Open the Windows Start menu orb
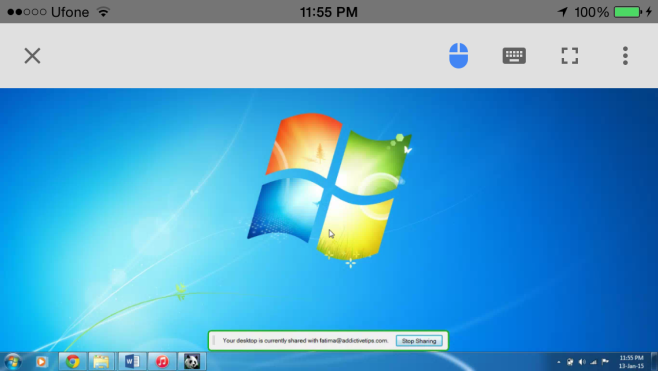Viewport: 658px width, 371px height. (13, 362)
